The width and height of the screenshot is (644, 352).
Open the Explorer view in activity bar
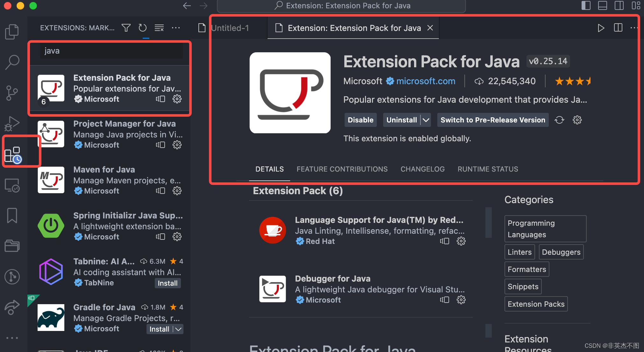pos(12,32)
